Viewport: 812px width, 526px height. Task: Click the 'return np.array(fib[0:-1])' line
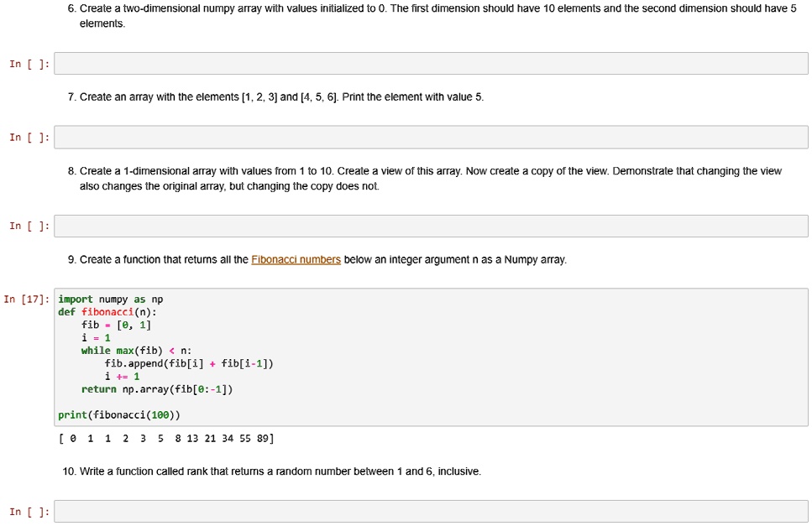click(x=157, y=389)
